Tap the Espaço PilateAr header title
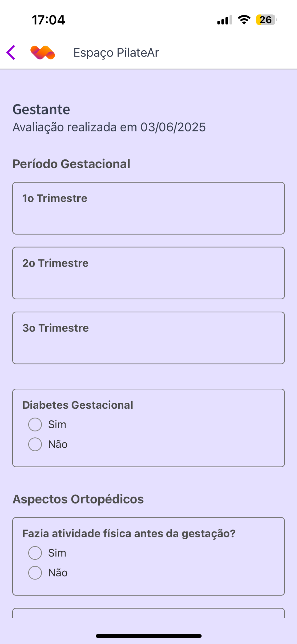This screenshot has width=297, height=644. point(116,53)
